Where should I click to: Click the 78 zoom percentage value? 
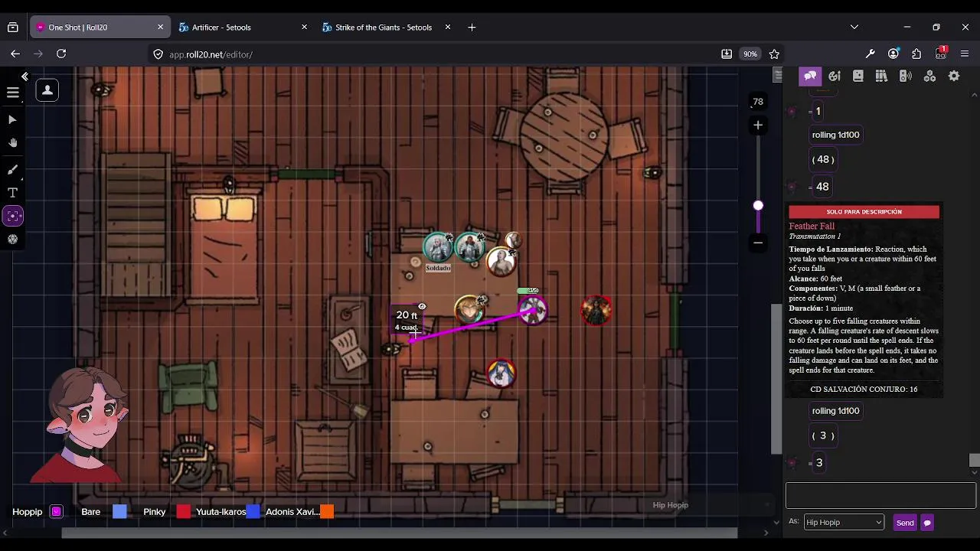pyautogui.click(x=758, y=102)
